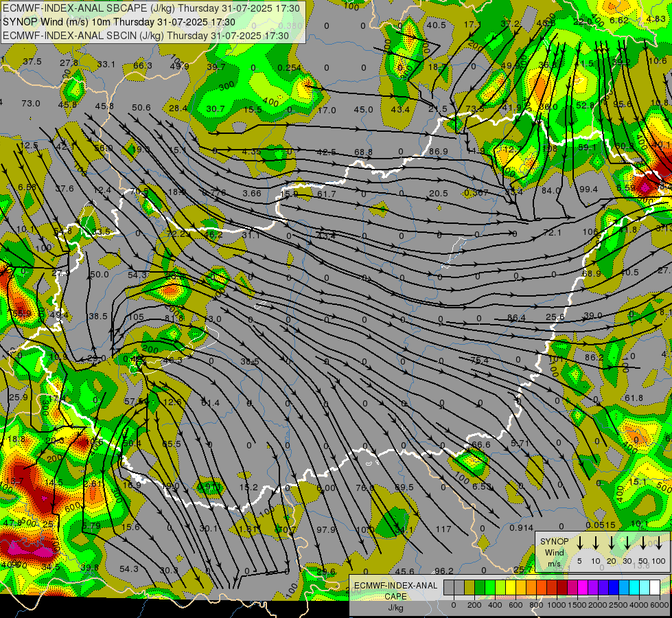
Task: Pick the bright magenta swatch in CAPE legend
Action: coord(583,588)
